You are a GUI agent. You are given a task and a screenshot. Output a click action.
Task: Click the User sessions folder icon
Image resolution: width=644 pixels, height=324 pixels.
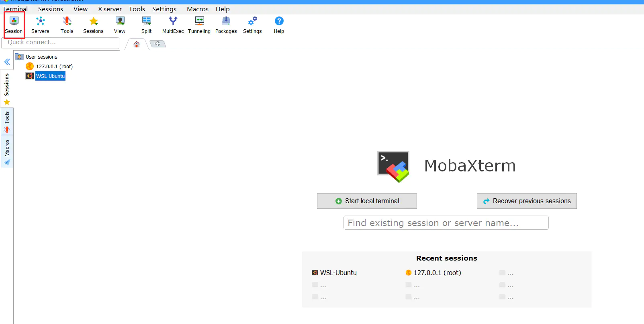tap(19, 57)
